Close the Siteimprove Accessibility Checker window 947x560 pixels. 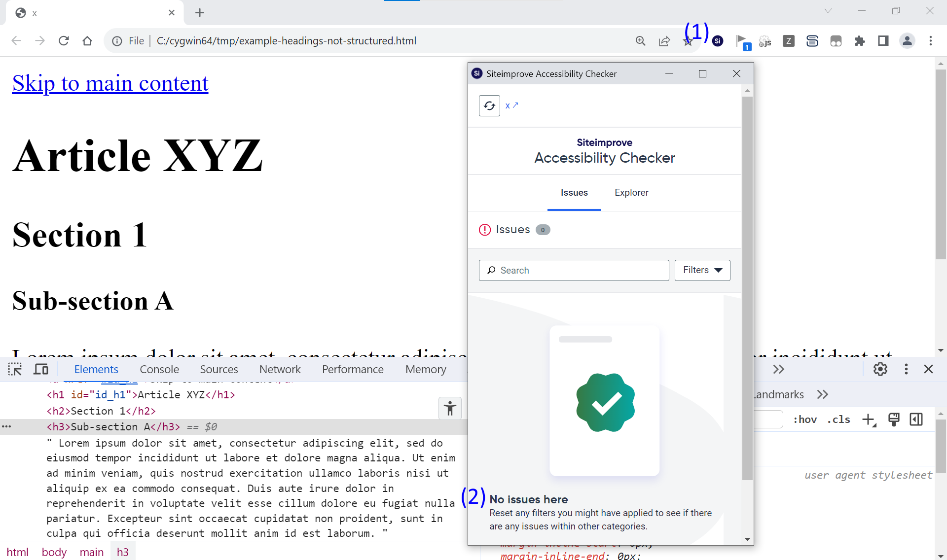(x=736, y=73)
